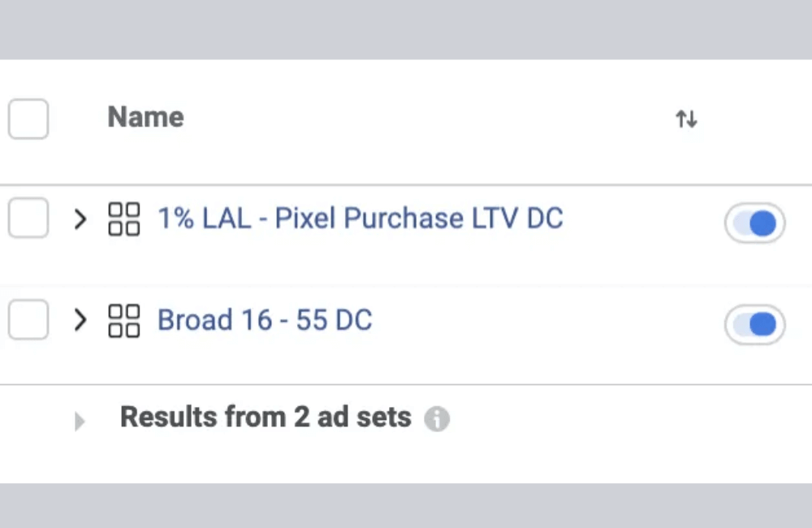Select the Broad 16 - 55 DC checkbox
Screen dimensions: 812x528
click(x=28, y=321)
